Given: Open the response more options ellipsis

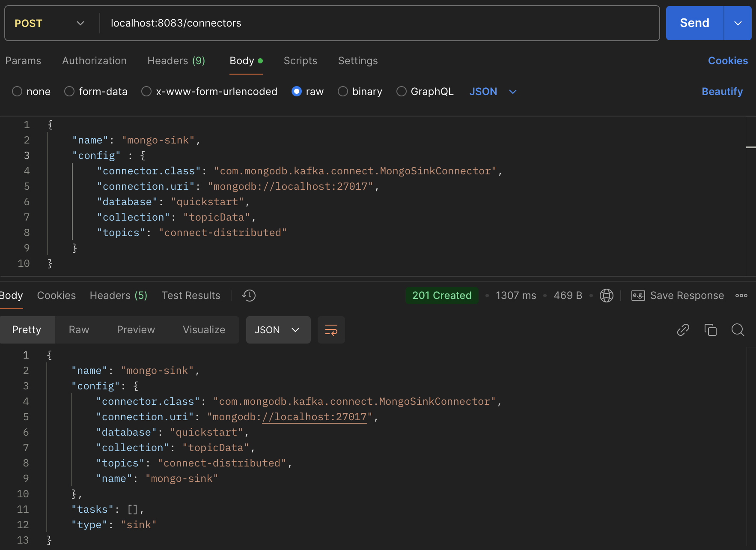Looking at the screenshot, I should 741,296.
